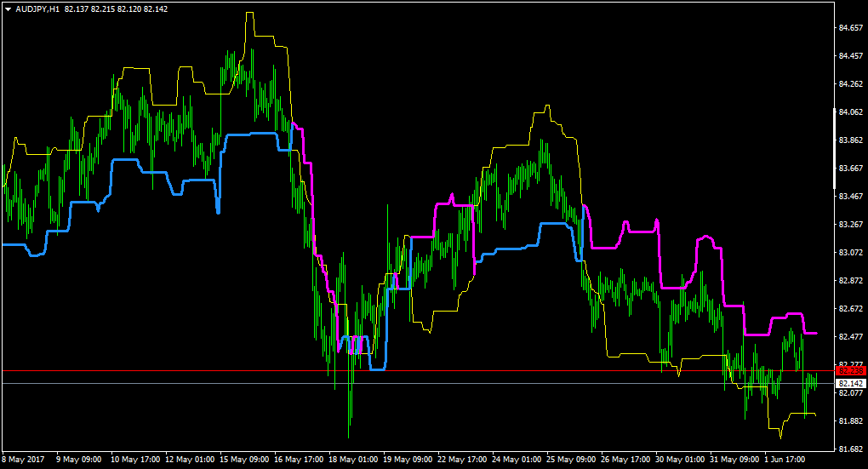Click the 83.667 price scale label
The height and width of the screenshot is (469, 868).
coord(851,169)
